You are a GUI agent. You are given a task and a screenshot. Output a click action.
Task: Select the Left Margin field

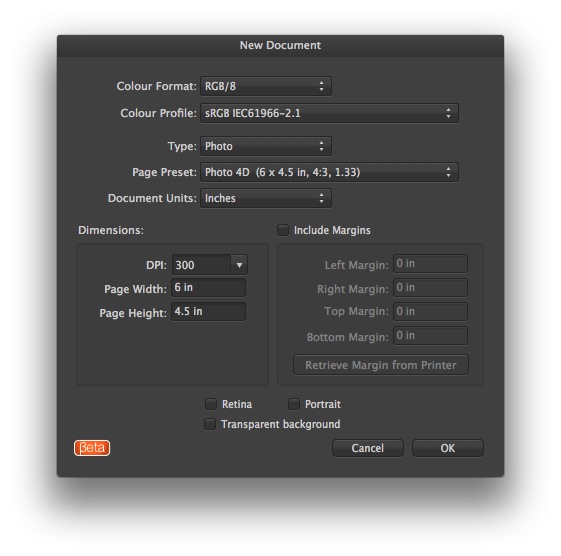tap(430, 264)
